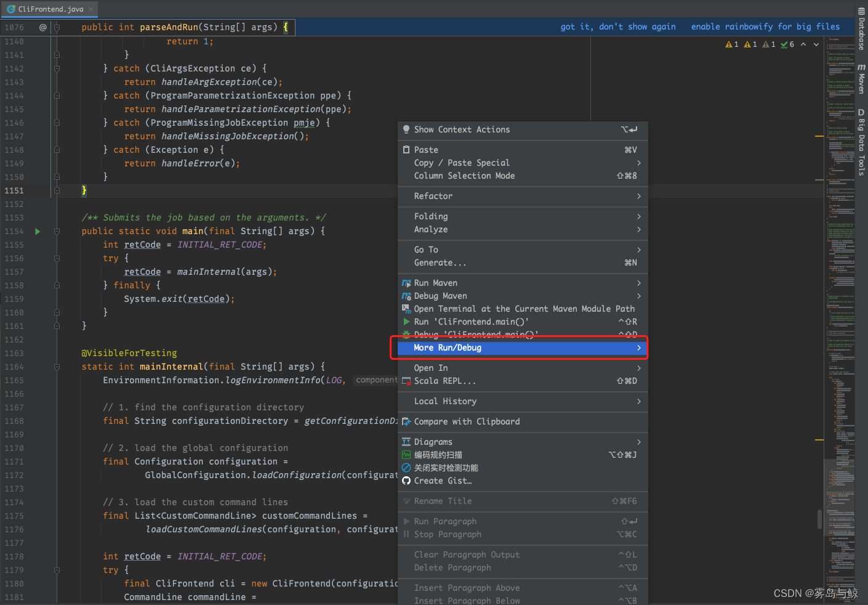Run 'CliFrontend.main()' from context menu
The image size is (868, 605).
523,322
